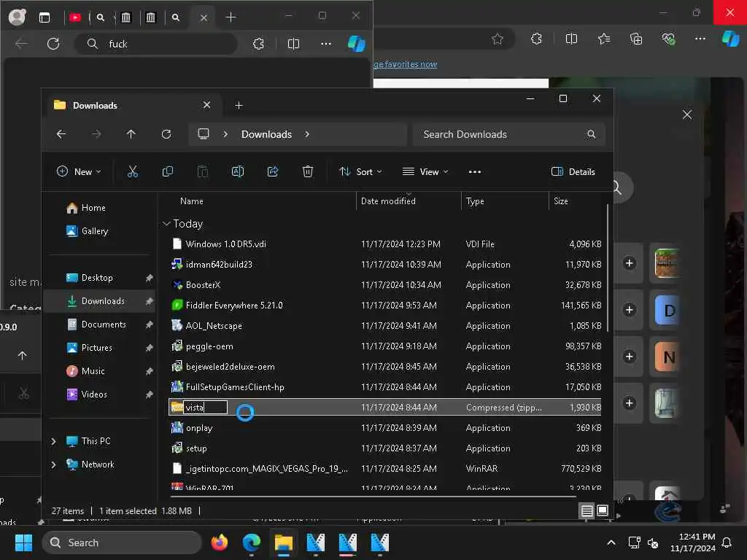Image resolution: width=747 pixels, height=560 pixels.
Task: Select Gallery in navigation pane
Action: tap(95, 231)
